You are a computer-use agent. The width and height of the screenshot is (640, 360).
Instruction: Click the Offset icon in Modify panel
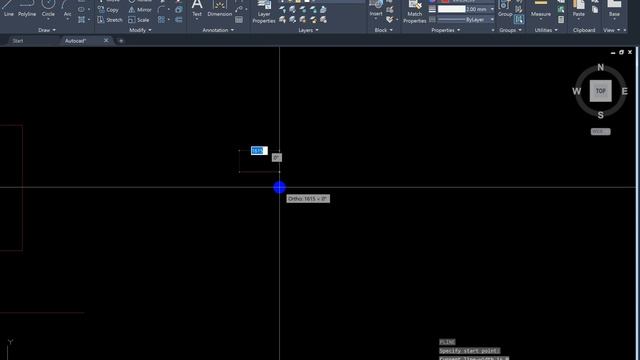[179, 20]
